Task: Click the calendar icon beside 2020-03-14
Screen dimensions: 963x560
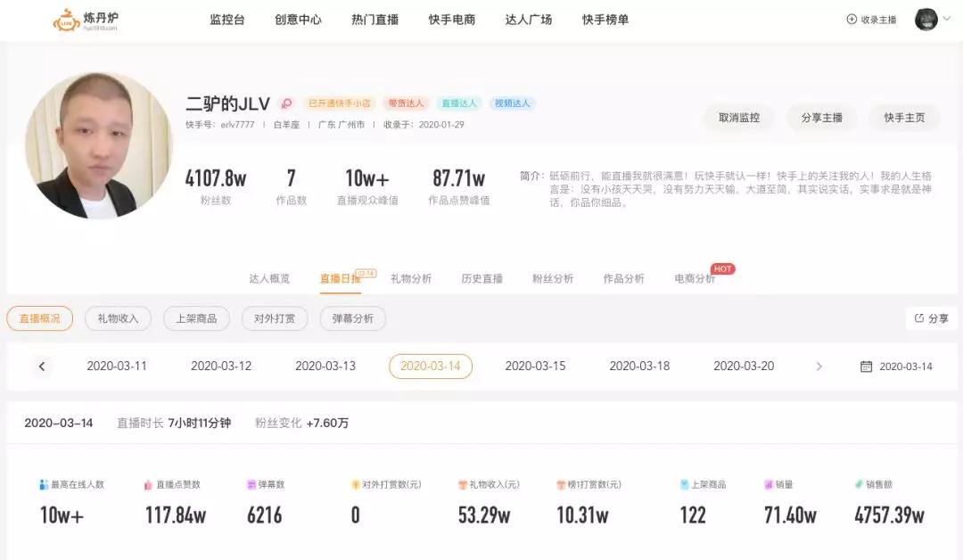Action: pyautogui.click(x=866, y=366)
